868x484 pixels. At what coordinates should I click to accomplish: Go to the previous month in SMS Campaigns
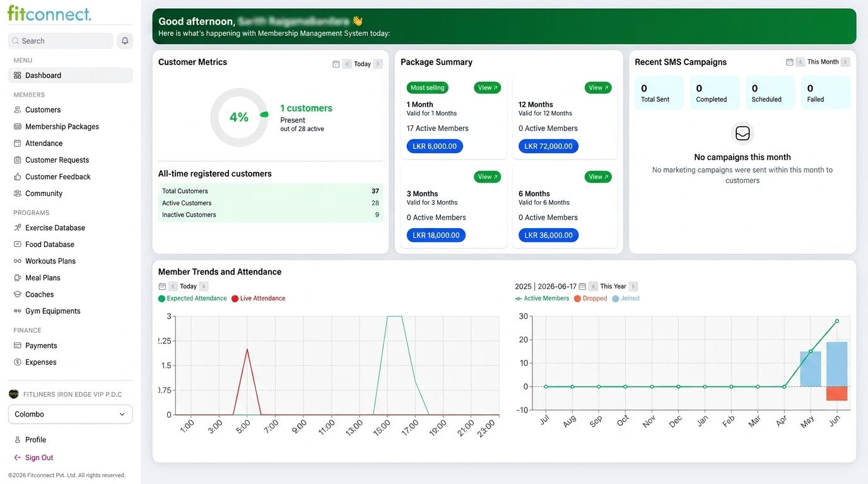click(800, 62)
